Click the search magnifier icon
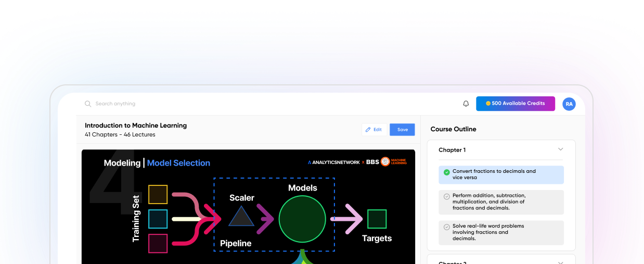This screenshot has height=264, width=644. pyautogui.click(x=88, y=104)
